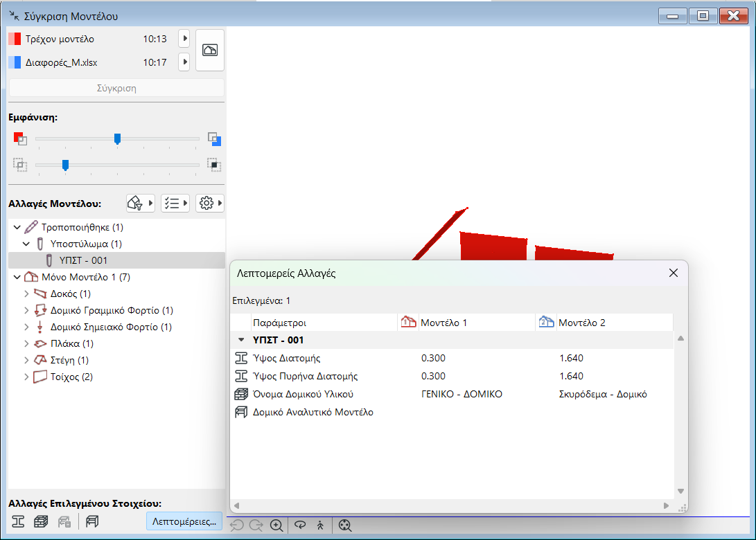Viewport: 756px width, 540px height.
Task: Expand the Δομικό Σημειακό Φορτίο (1) node
Action: (x=26, y=327)
